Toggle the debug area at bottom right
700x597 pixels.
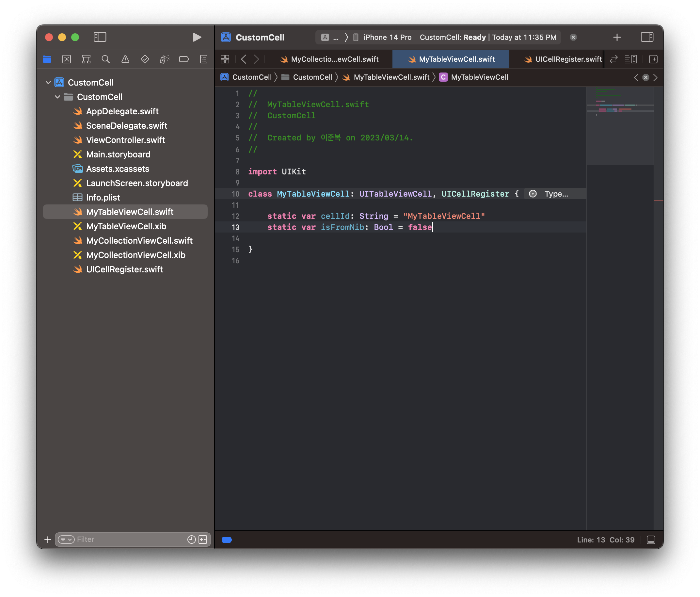(651, 540)
